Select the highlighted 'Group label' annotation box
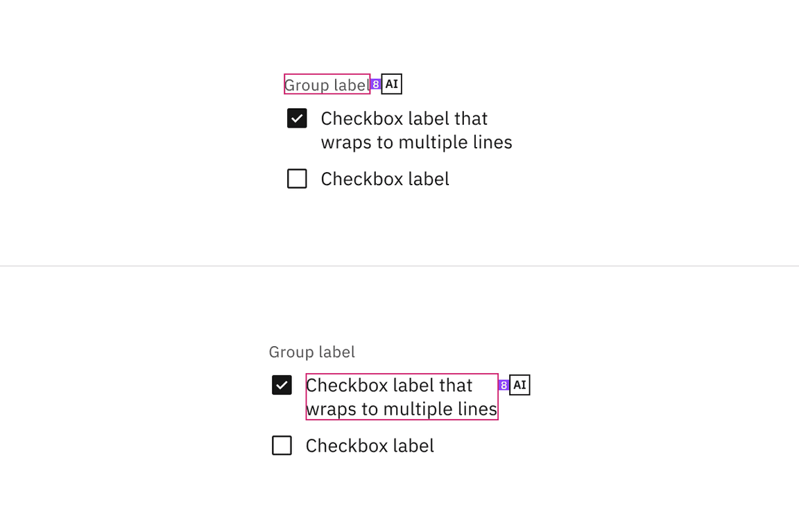This screenshot has width=799, height=532. tap(326, 85)
